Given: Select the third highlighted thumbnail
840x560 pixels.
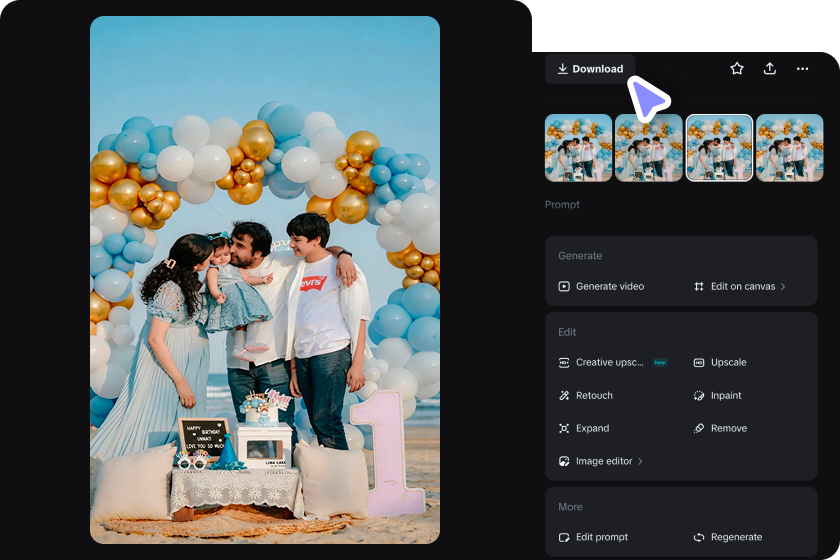Looking at the screenshot, I should click(719, 148).
